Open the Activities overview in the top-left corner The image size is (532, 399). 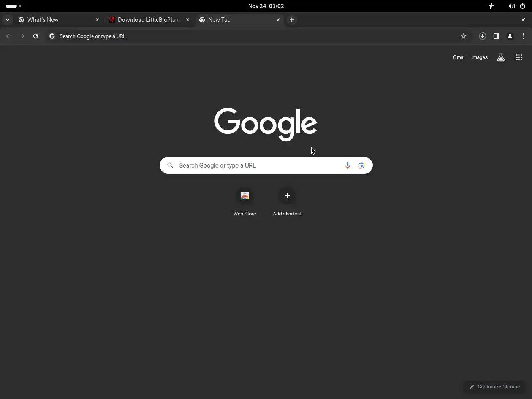pos(13,6)
